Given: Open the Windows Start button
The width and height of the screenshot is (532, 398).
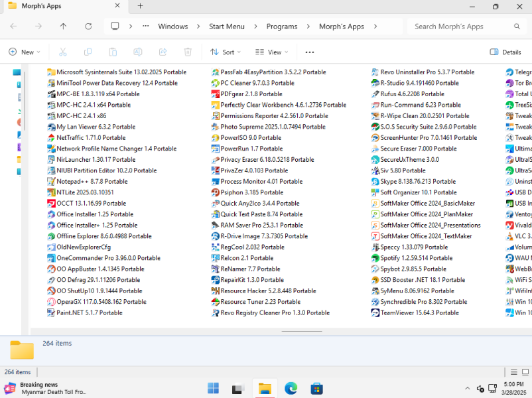Looking at the screenshot, I should click(213, 388).
